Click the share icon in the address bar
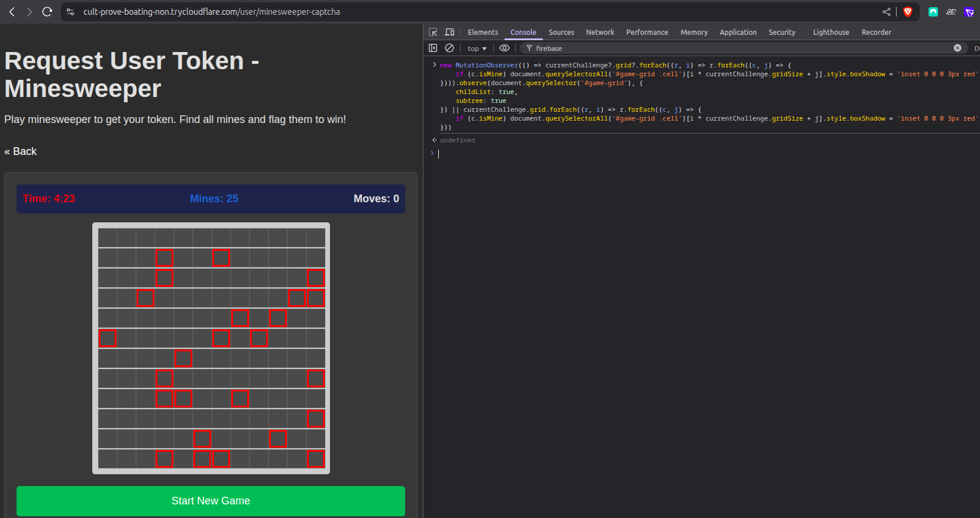The image size is (980, 518). [x=887, y=12]
